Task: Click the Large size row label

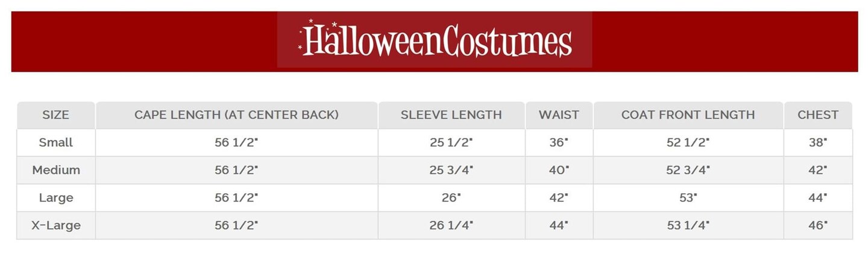Action: pos(55,198)
